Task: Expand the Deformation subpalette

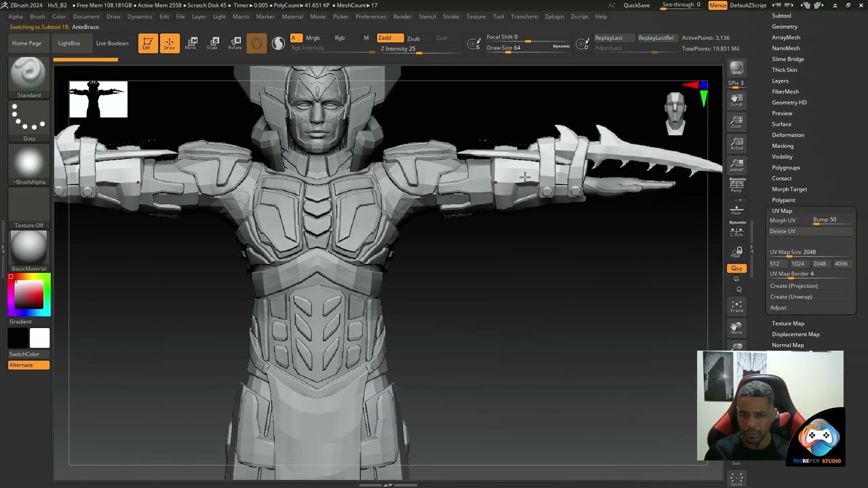Action: pos(788,135)
